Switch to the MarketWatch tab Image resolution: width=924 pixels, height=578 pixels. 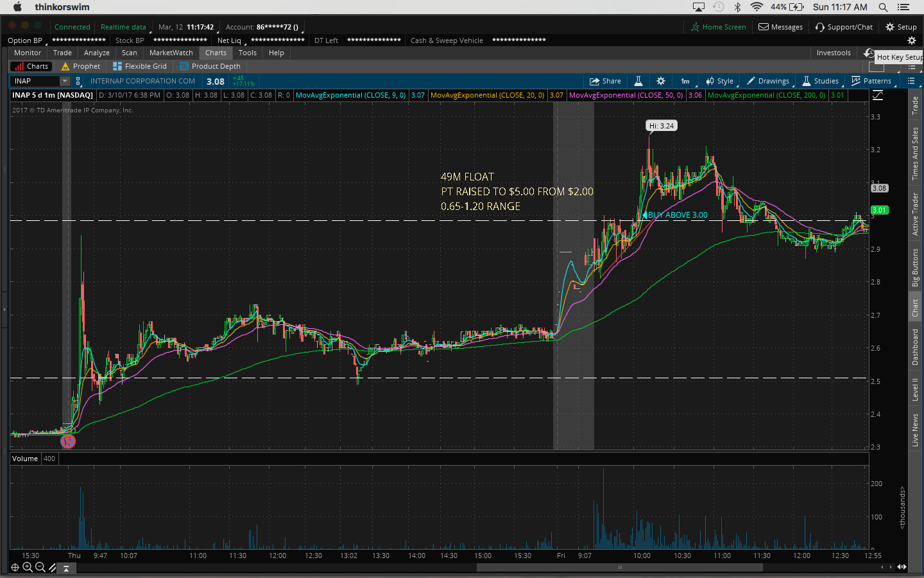click(x=171, y=53)
